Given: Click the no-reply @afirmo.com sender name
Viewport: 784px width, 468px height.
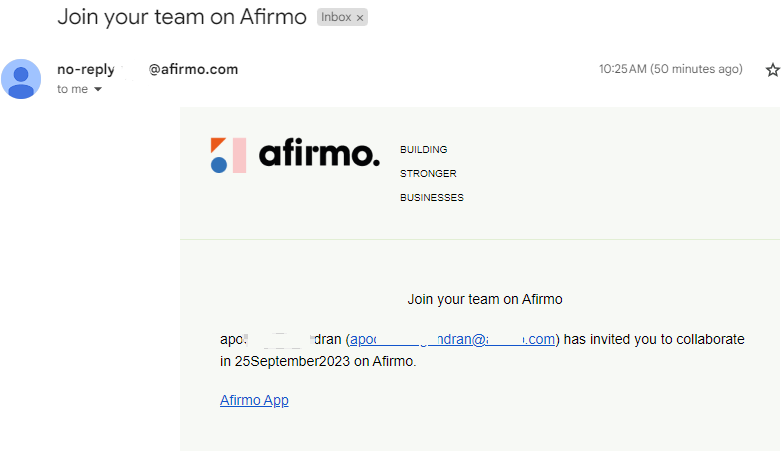Looking at the screenshot, I should (148, 69).
